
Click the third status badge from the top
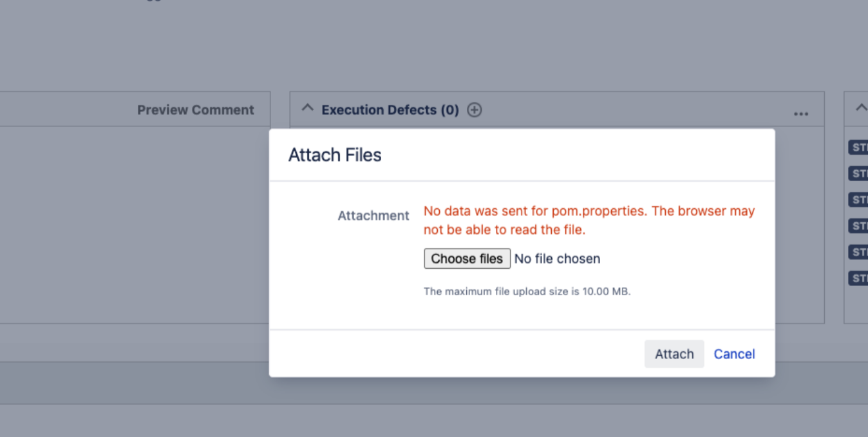859,200
